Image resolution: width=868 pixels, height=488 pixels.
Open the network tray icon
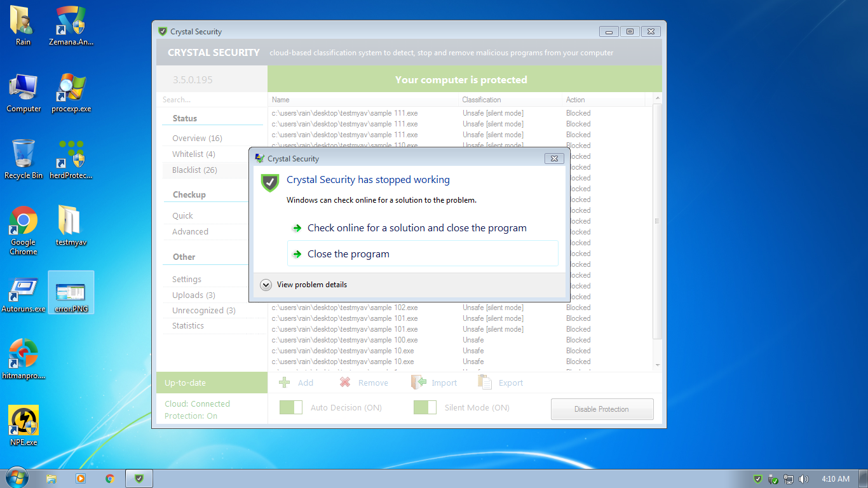click(x=789, y=479)
